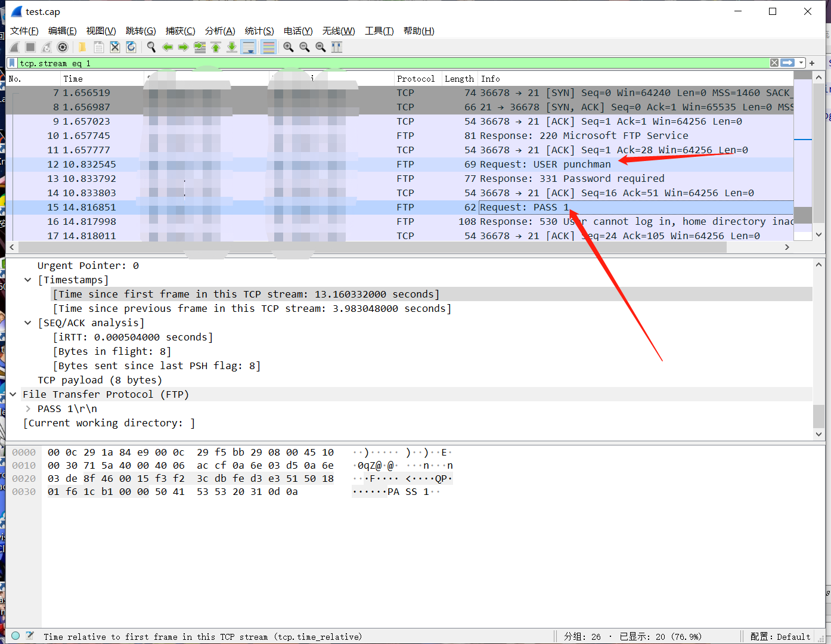Screen dimensions: 831x644
Task: Expand the PASS 1\r\n tree item
Action: coord(27,408)
